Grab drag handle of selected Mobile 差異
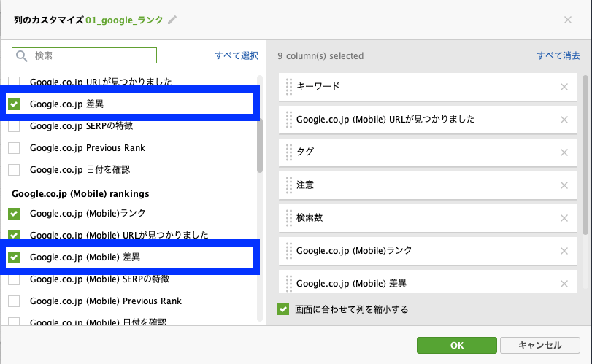The height and width of the screenshot is (364, 592). click(x=289, y=284)
